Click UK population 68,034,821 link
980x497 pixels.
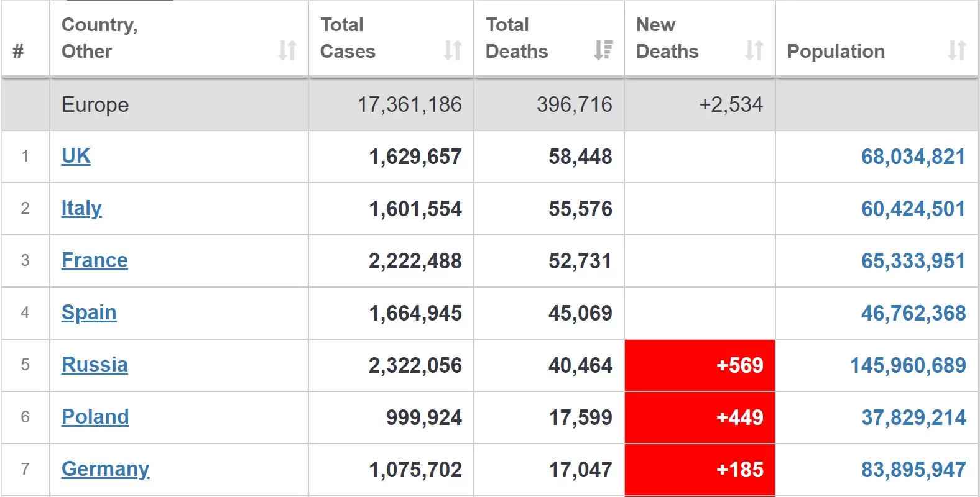[913, 157]
